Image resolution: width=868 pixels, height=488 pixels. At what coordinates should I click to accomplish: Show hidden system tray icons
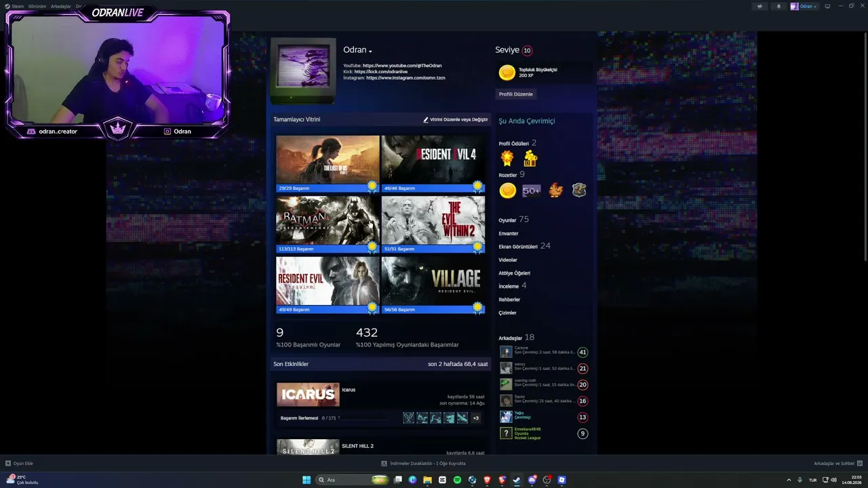pyautogui.click(x=789, y=480)
